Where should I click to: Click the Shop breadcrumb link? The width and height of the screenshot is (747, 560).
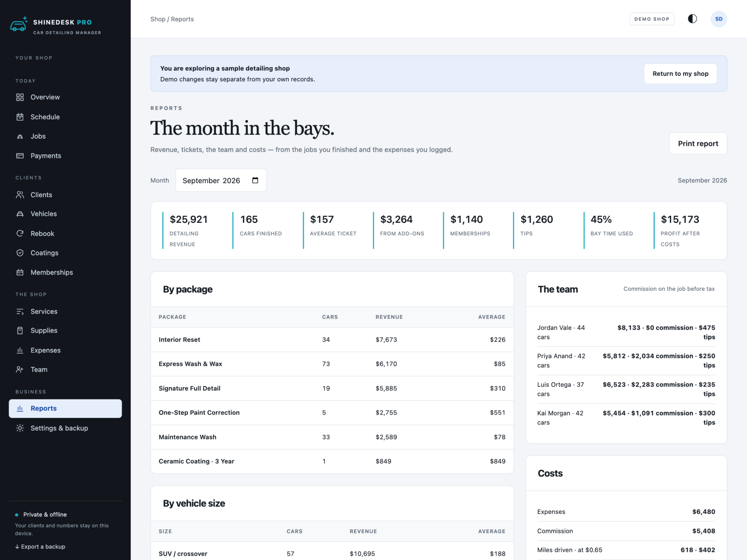click(158, 19)
